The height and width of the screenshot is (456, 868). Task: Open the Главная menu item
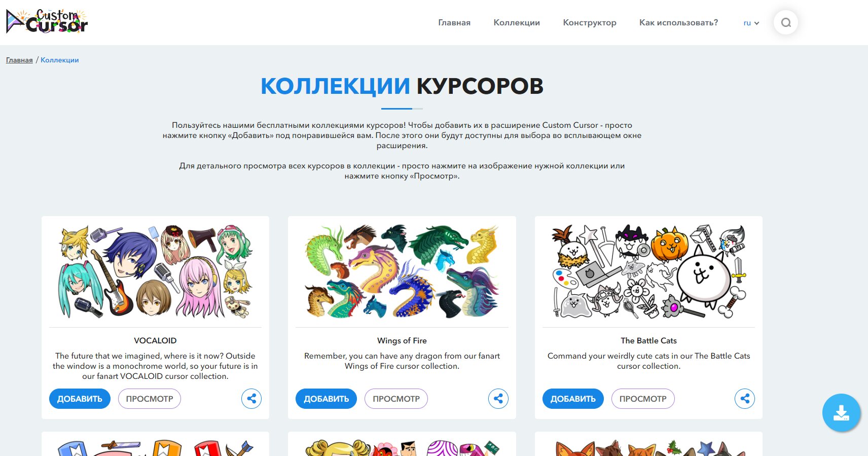[454, 22]
